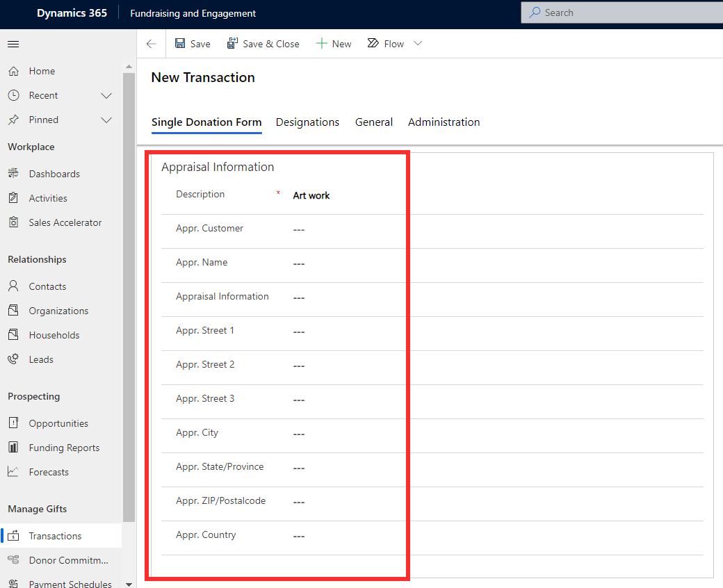This screenshot has width=723, height=588.
Task: Click the Appr. City field value
Action: [299, 434]
